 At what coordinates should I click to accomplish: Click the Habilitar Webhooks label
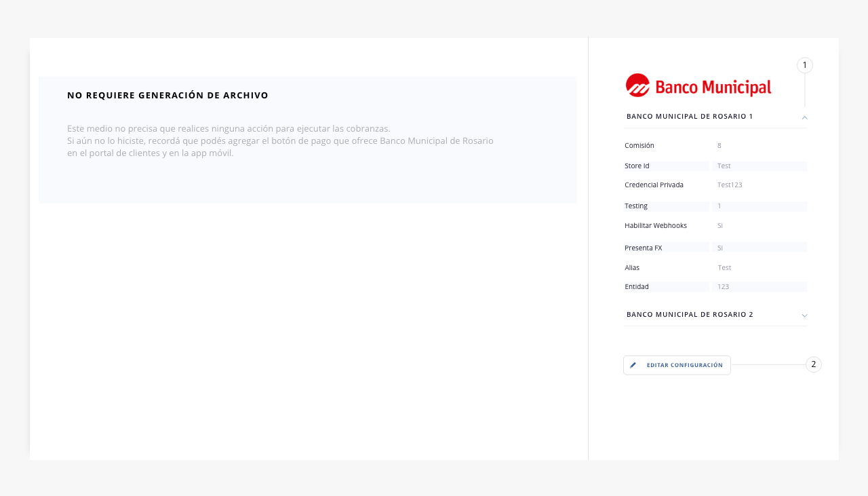click(656, 226)
